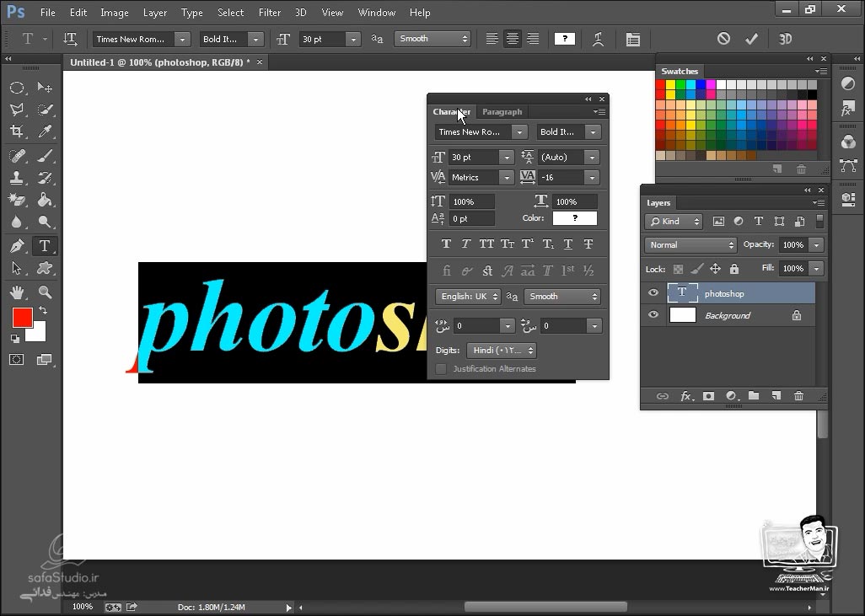Viewport: 865px width, 616px height.
Task: Select the Spot Healing Brush tool
Action: click(x=17, y=156)
